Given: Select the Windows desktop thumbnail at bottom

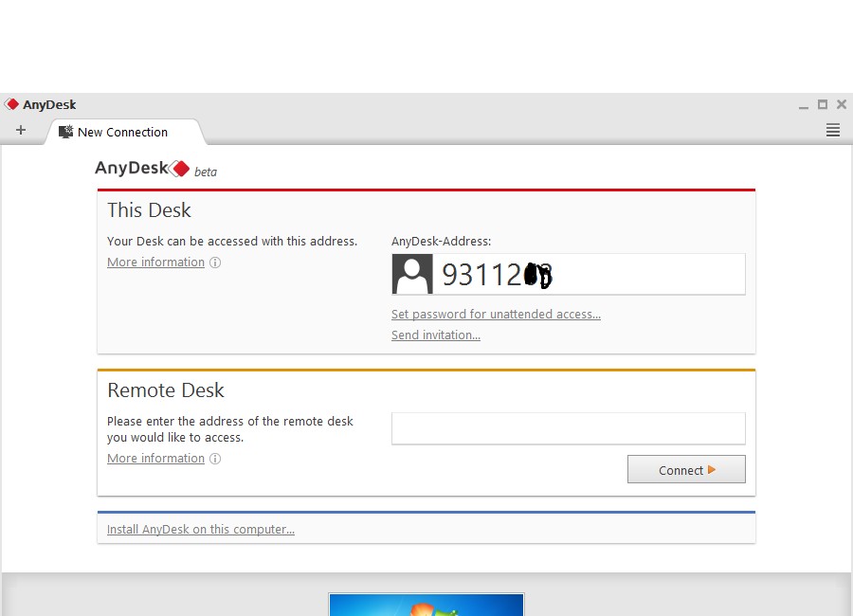Looking at the screenshot, I should 426,605.
